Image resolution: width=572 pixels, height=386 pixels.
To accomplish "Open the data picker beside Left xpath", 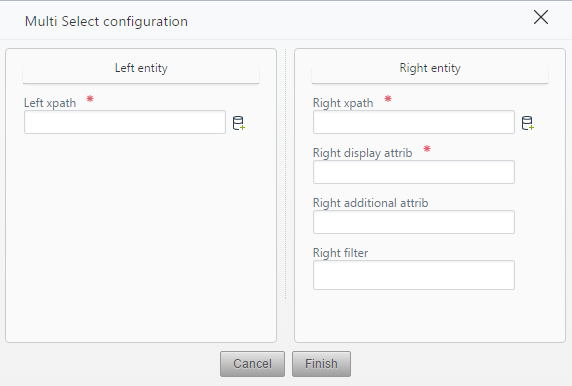I will pyautogui.click(x=239, y=123).
